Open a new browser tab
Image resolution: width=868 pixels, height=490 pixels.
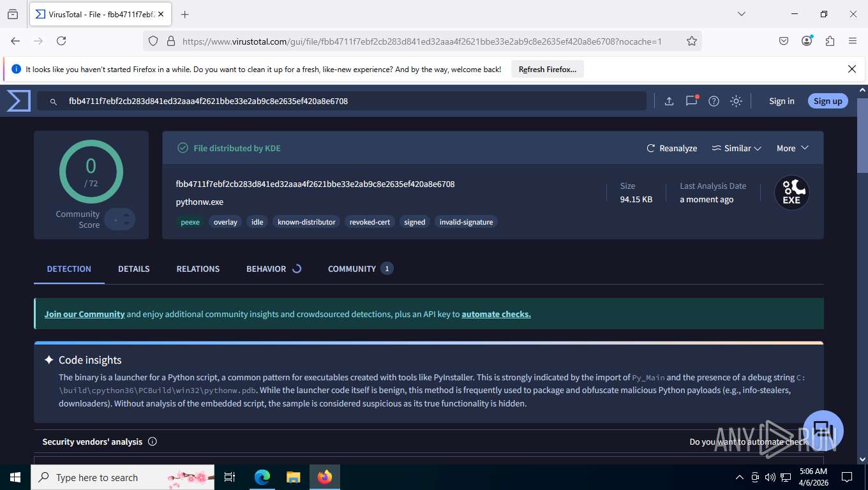(184, 14)
